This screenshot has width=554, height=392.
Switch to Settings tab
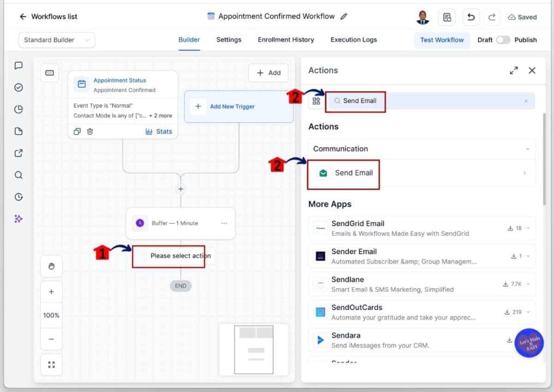click(x=229, y=39)
